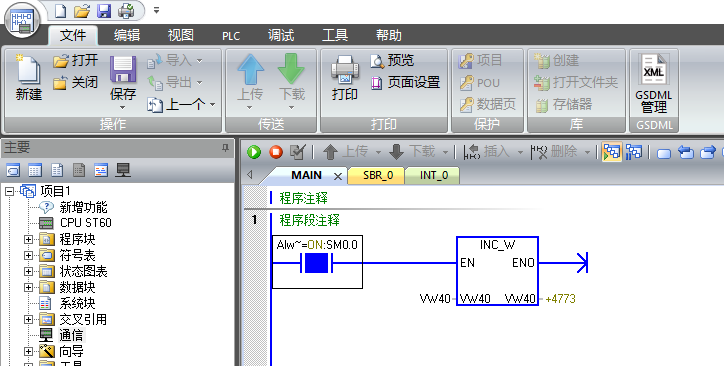Click the Save floppy icon in ribbon
The image size is (724, 366).
point(123,78)
